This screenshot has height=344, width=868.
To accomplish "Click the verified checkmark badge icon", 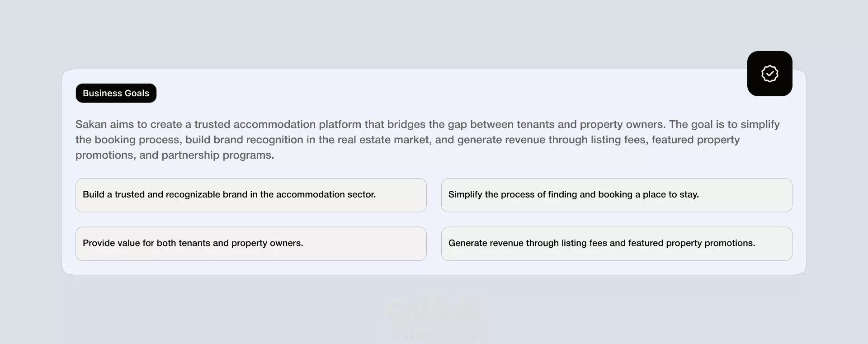I will 769,74.
